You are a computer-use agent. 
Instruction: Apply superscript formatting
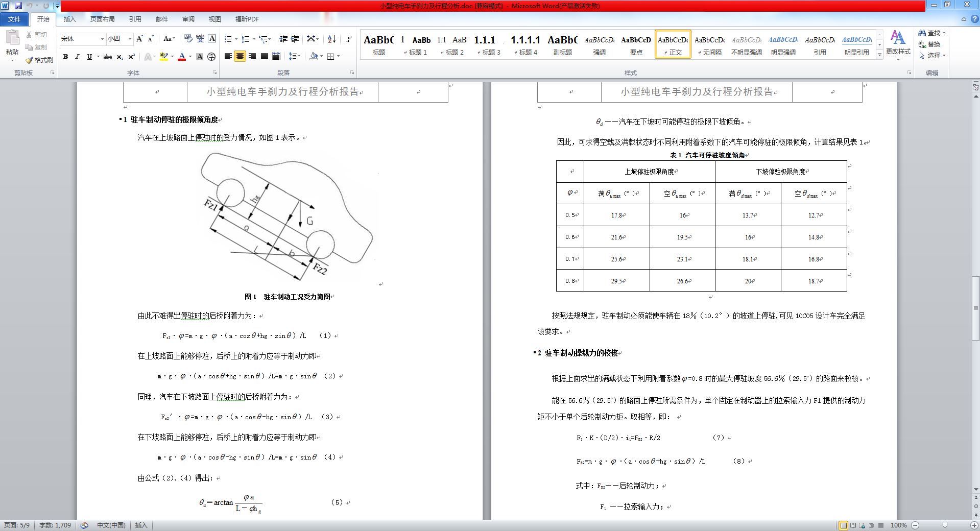131,57
